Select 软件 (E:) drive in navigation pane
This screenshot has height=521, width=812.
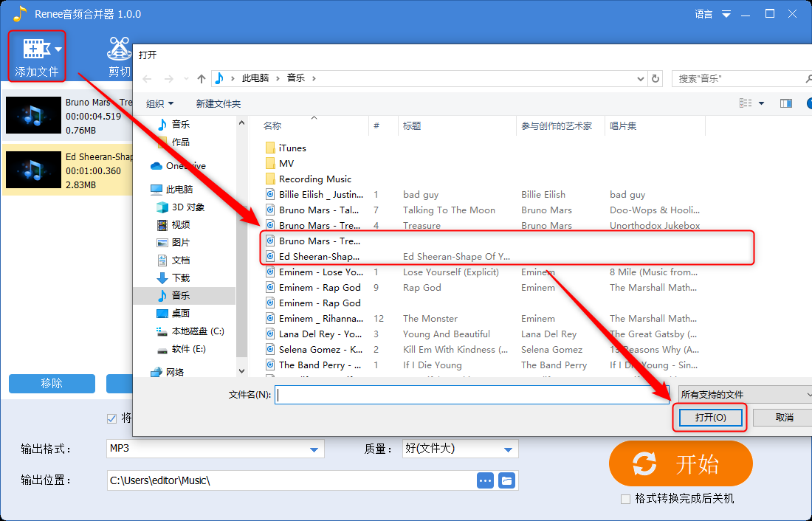182,349
